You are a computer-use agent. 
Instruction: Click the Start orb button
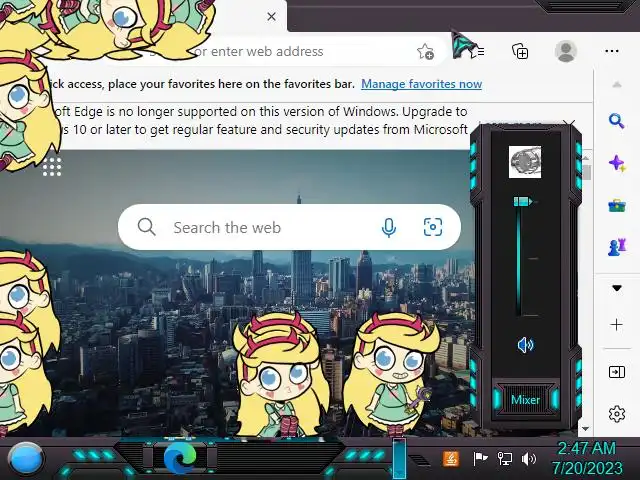click(26, 460)
